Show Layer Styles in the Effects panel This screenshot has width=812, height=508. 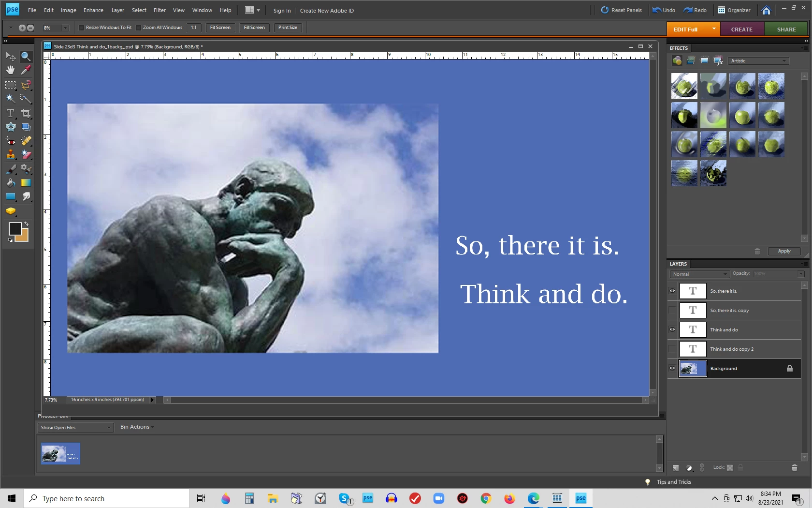pos(691,61)
